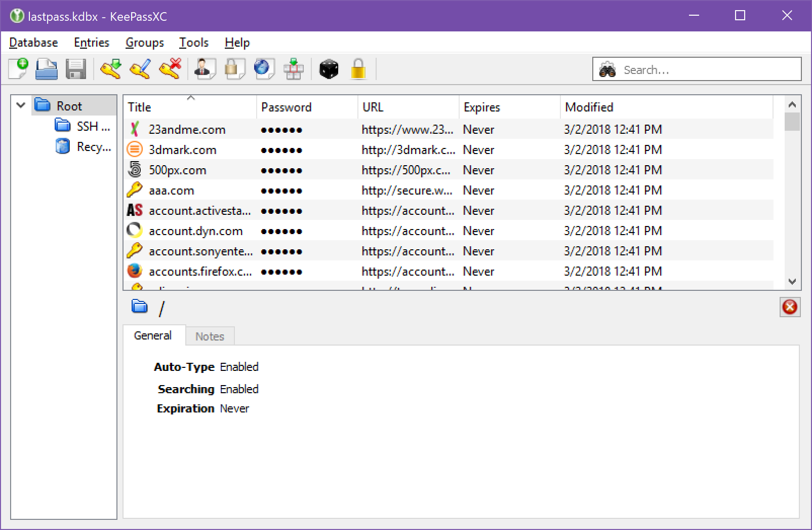Open the Database menu
The height and width of the screenshot is (530, 812).
coord(33,43)
